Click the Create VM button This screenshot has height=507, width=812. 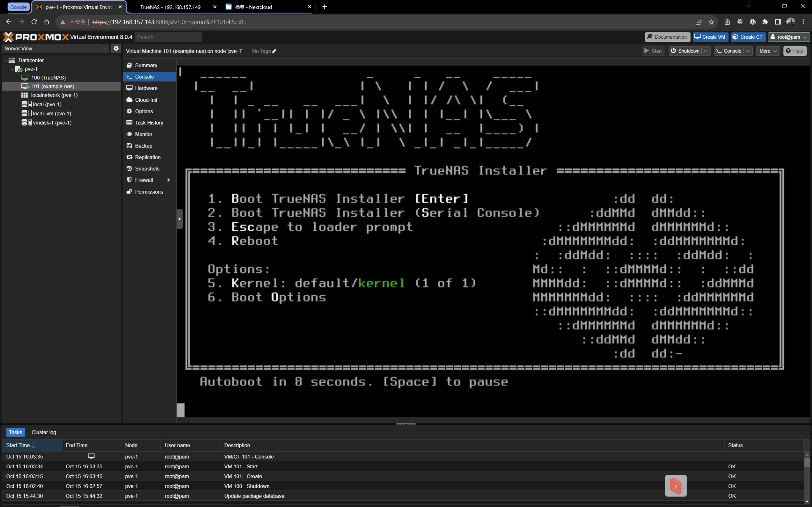tap(710, 37)
